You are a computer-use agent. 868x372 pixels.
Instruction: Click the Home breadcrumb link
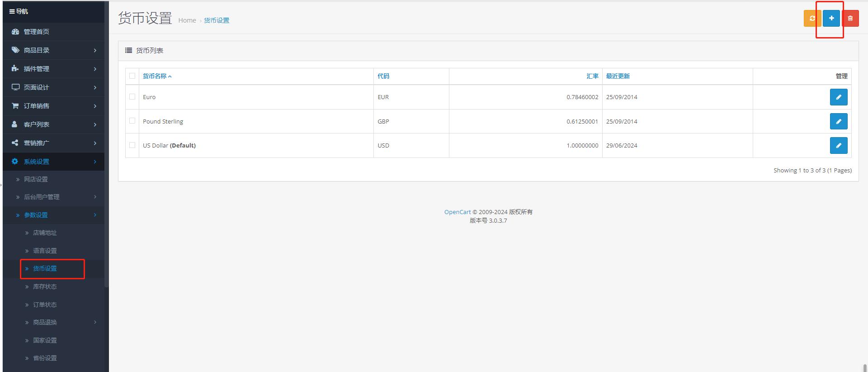(187, 20)
